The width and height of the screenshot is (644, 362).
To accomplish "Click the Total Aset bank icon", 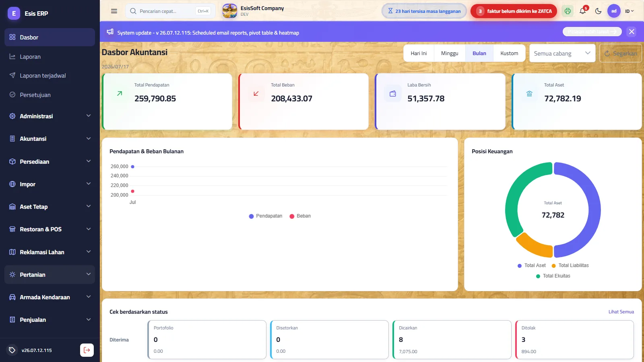I will pyautogui.click(x=529, y=94).
